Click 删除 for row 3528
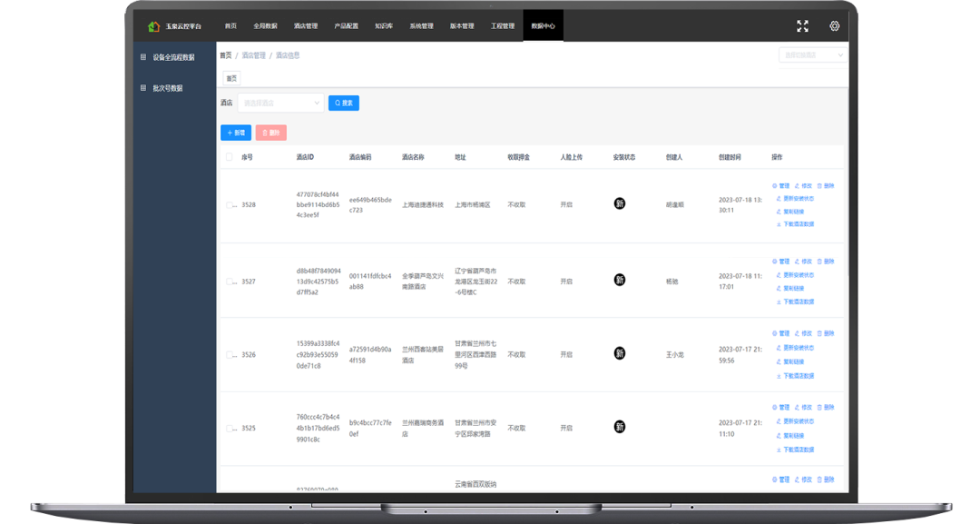This screenshot has width=980, height=524. (826, 185)
